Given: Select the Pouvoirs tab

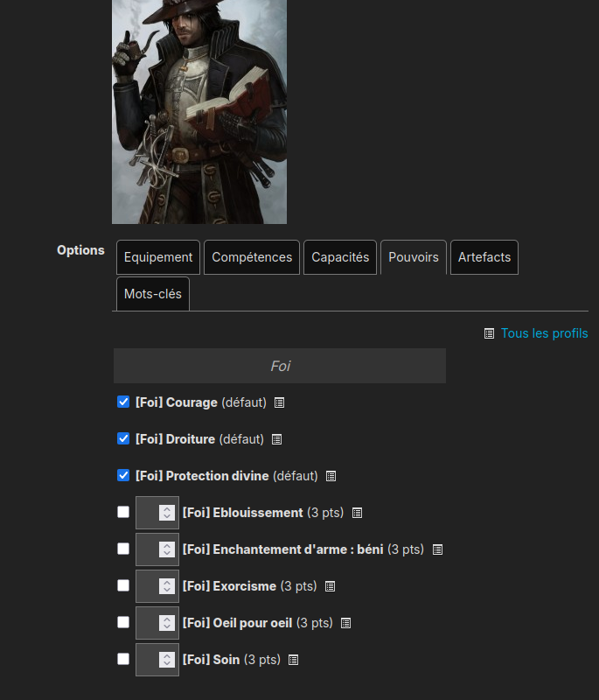Looking at the screenshot, I should tap(414, 257).
